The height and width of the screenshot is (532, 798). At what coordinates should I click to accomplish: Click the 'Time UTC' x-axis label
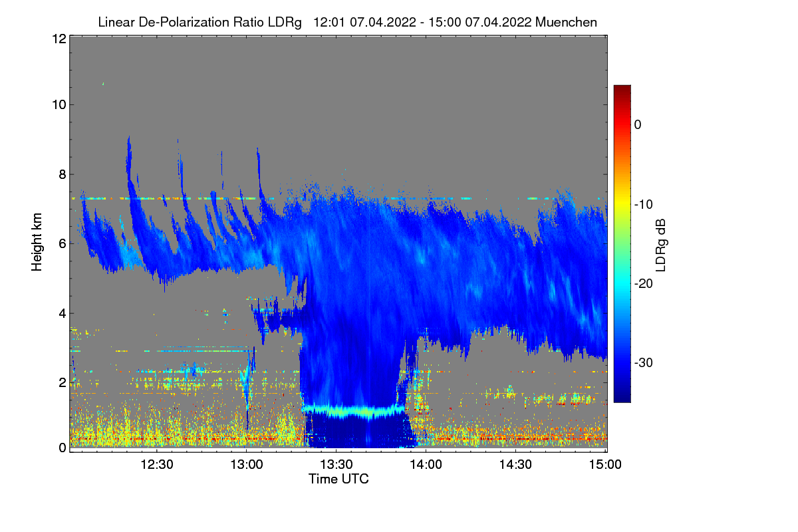(338, 478)
